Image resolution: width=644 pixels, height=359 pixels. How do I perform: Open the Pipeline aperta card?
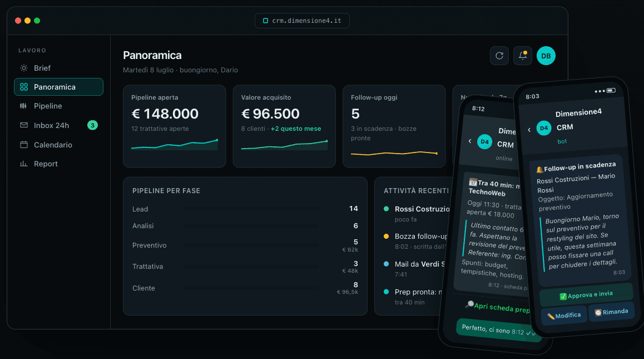(x=175, y=126)
